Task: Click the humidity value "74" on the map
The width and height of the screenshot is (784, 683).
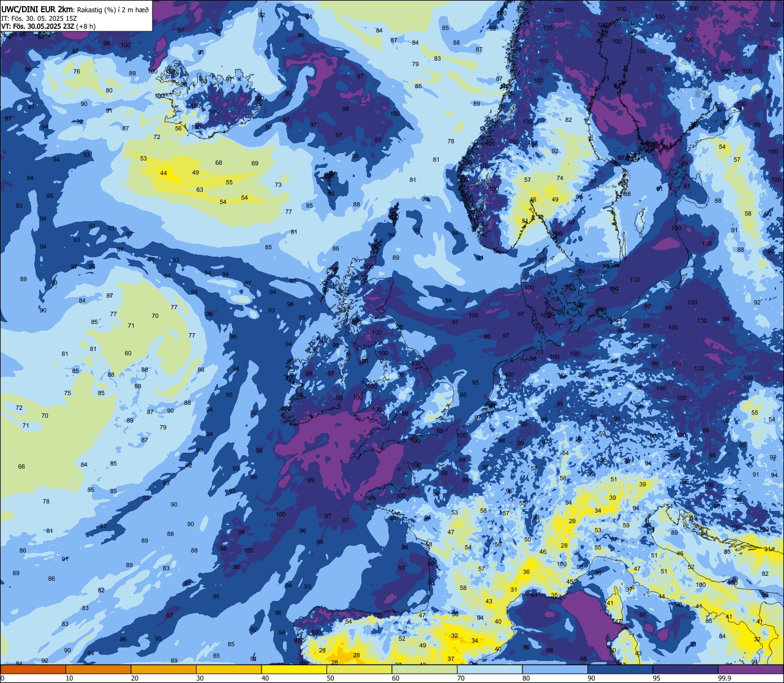Action: [560, 178]
